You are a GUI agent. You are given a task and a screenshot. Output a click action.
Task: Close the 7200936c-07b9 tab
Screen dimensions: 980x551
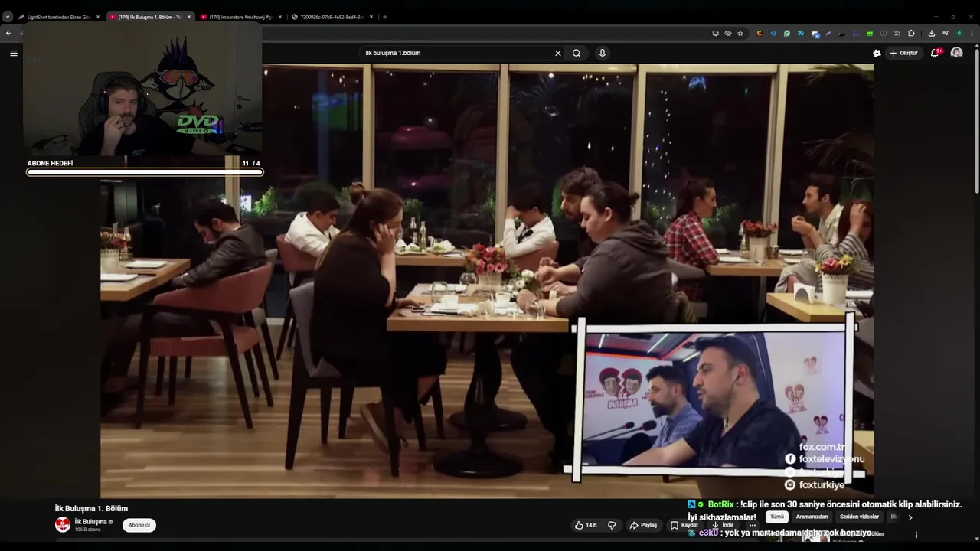[x=371, y=17]
